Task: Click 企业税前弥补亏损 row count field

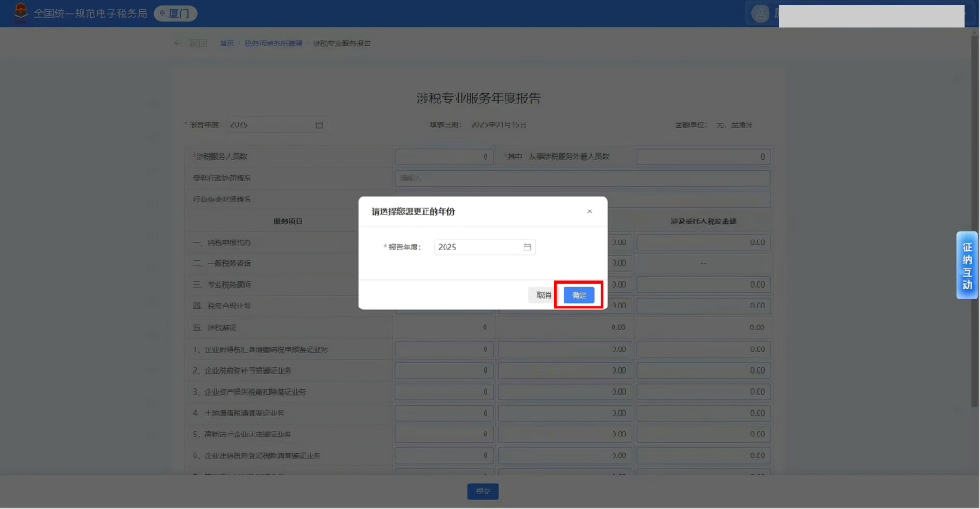Action: click(x=444, y=371)
